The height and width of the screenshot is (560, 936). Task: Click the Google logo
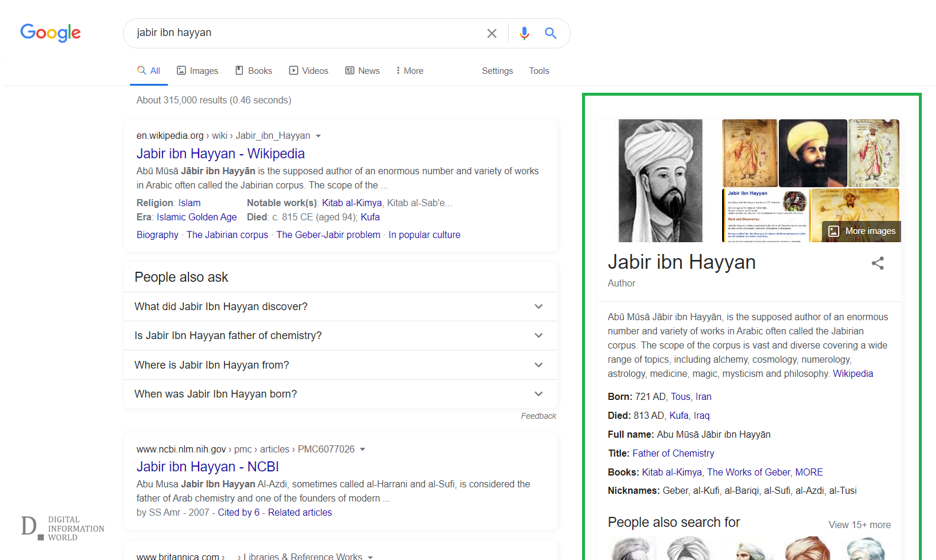click(51, 33)
